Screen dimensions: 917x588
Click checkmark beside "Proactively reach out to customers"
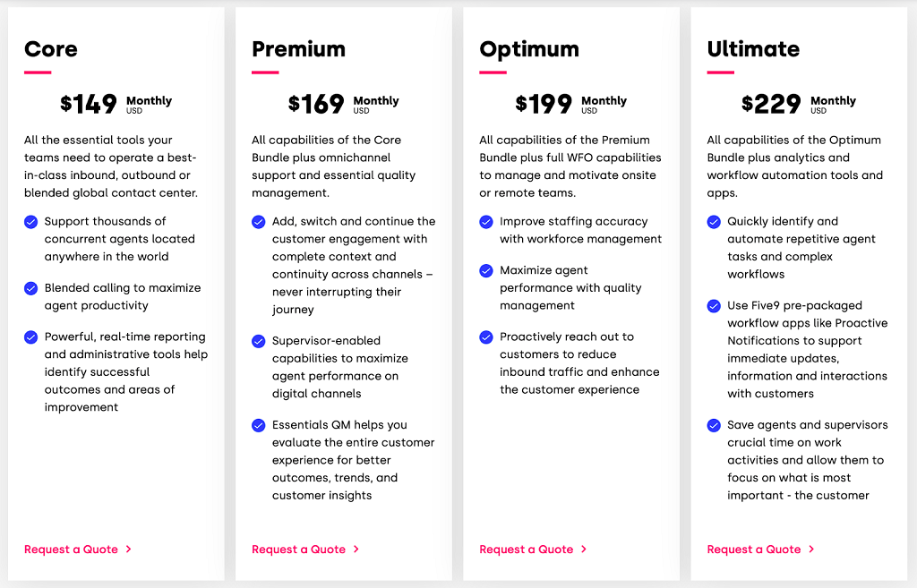[486, 337]
